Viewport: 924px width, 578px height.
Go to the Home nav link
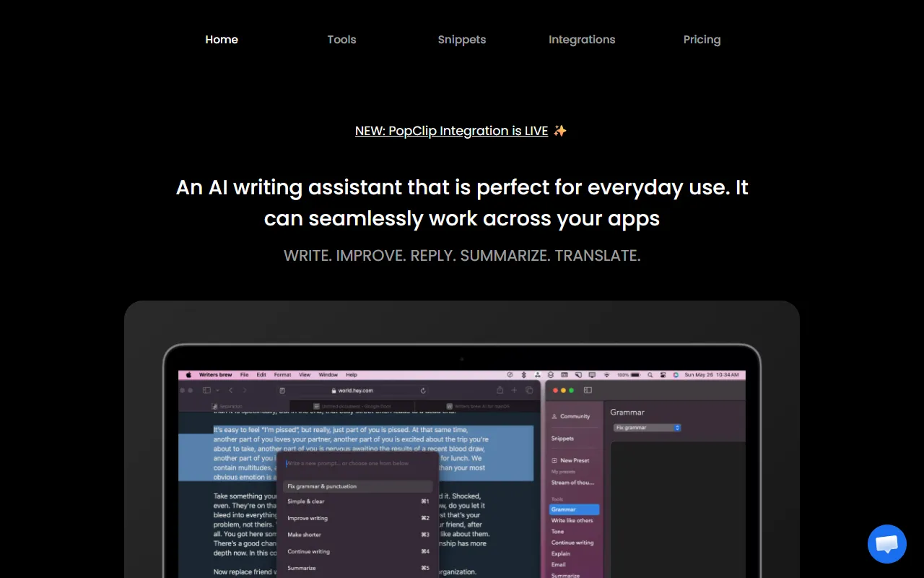(222, 40)
